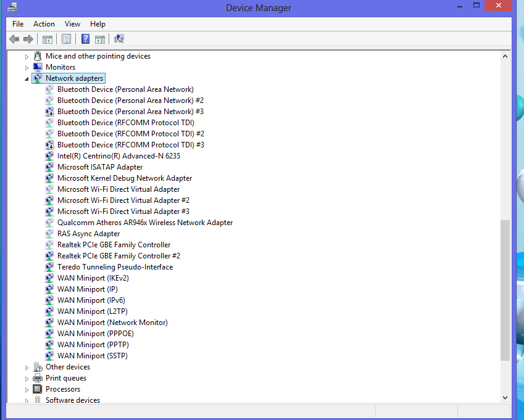Click the Mice and pointing devices mouse icon
The width and height of the screenshot is (524, 420).
[38, 56]
